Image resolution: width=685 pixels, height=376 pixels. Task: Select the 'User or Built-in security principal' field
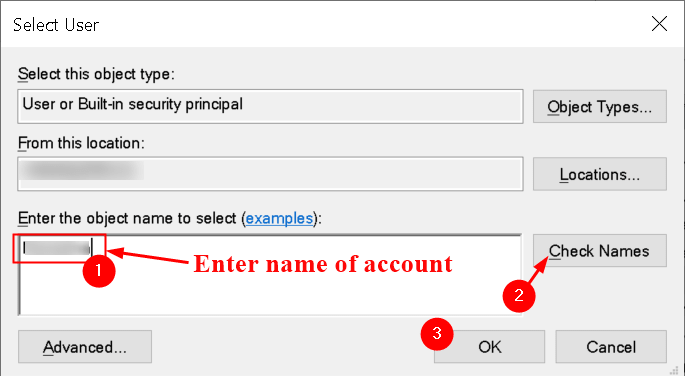click(x=270, y=106)
